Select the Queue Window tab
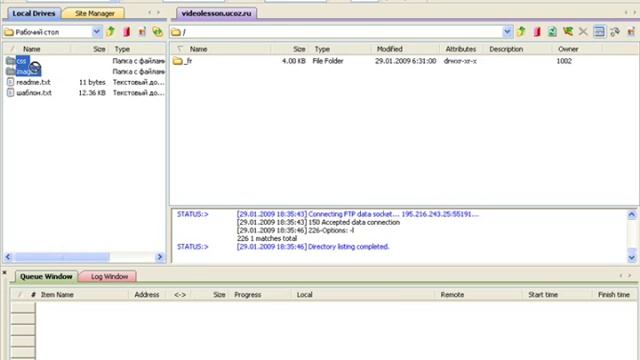This screenshot has width=640, height=360. pyautogui.click(x=46, y=276)
